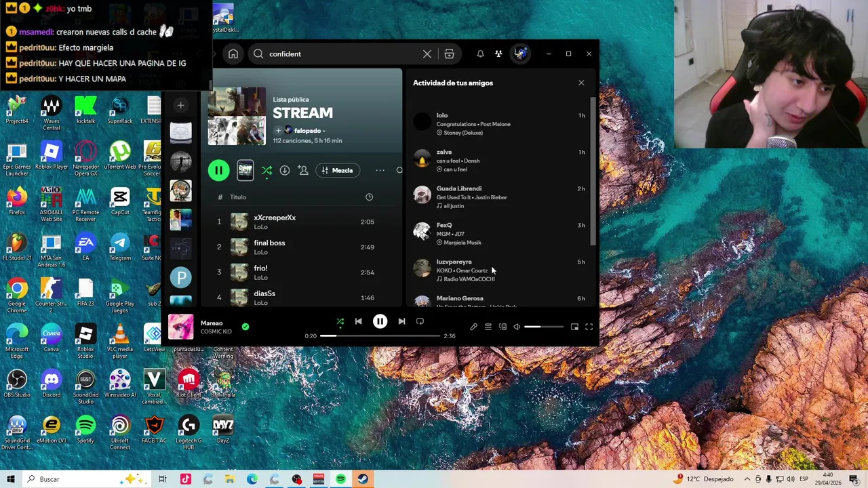This screenshot has height=488, width=868.
Task: Open the Telegram desktop shortcut
Action: (x=120, y=247)
